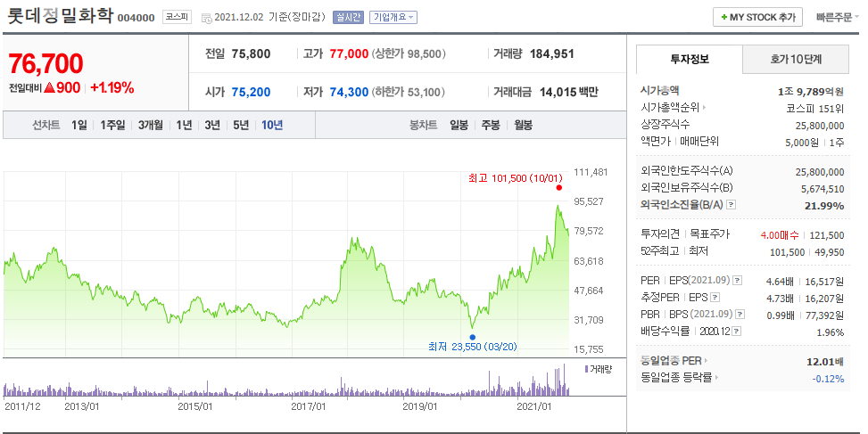Click the 시가 value 75,200

[x=252, y=92]
